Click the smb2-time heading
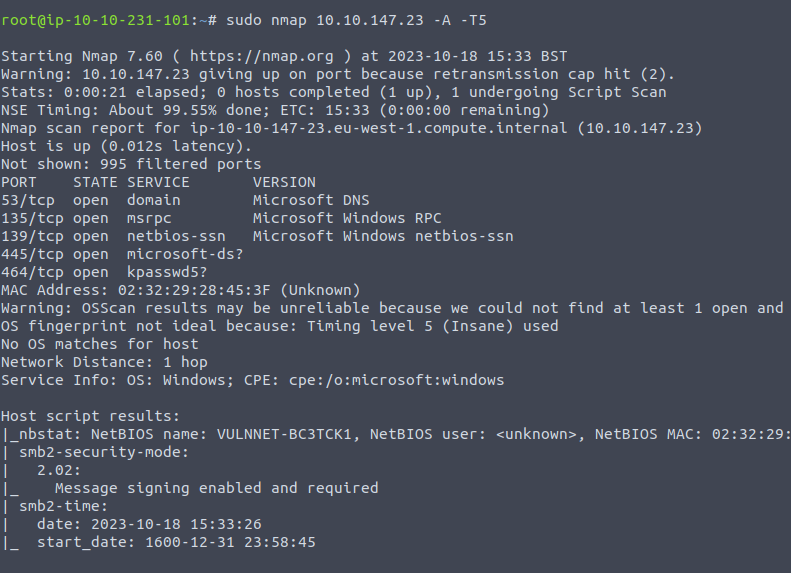This screenshot has height=573, width=791. pos(63,506)
